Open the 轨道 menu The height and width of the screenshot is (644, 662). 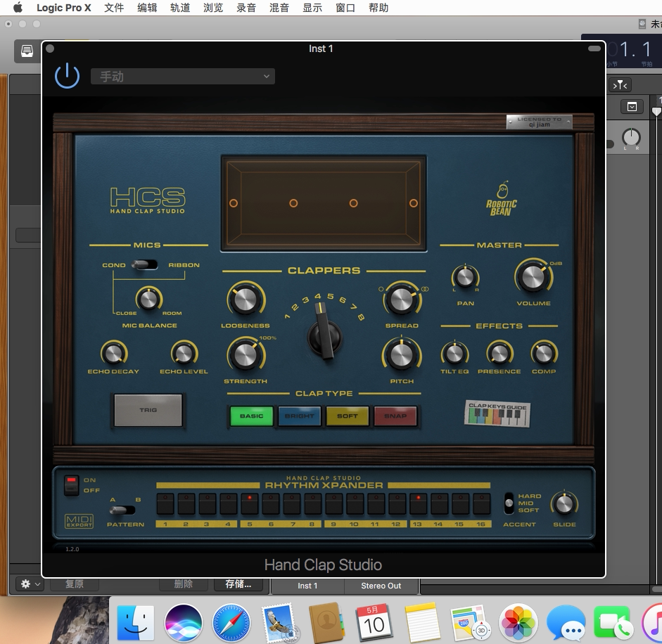coord(180,8)
